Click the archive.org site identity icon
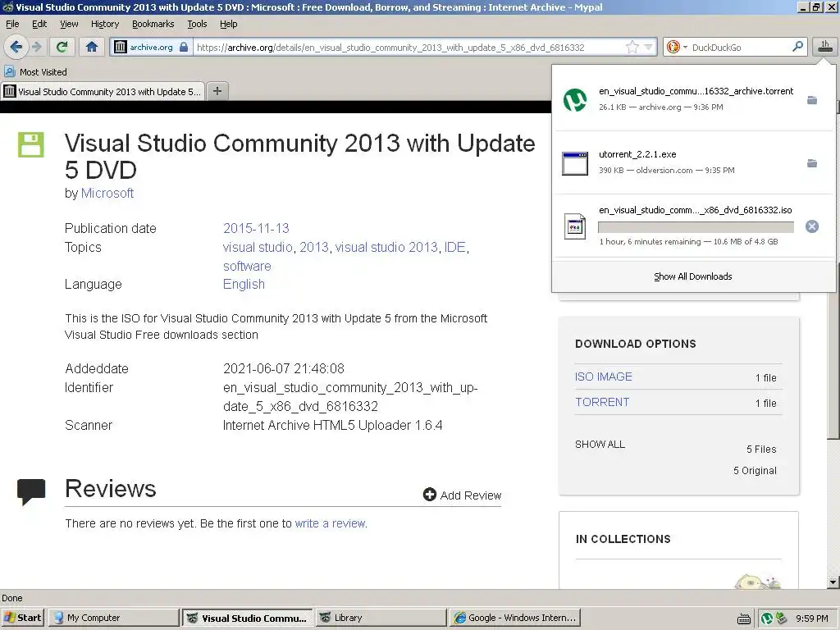 [121, 47]
